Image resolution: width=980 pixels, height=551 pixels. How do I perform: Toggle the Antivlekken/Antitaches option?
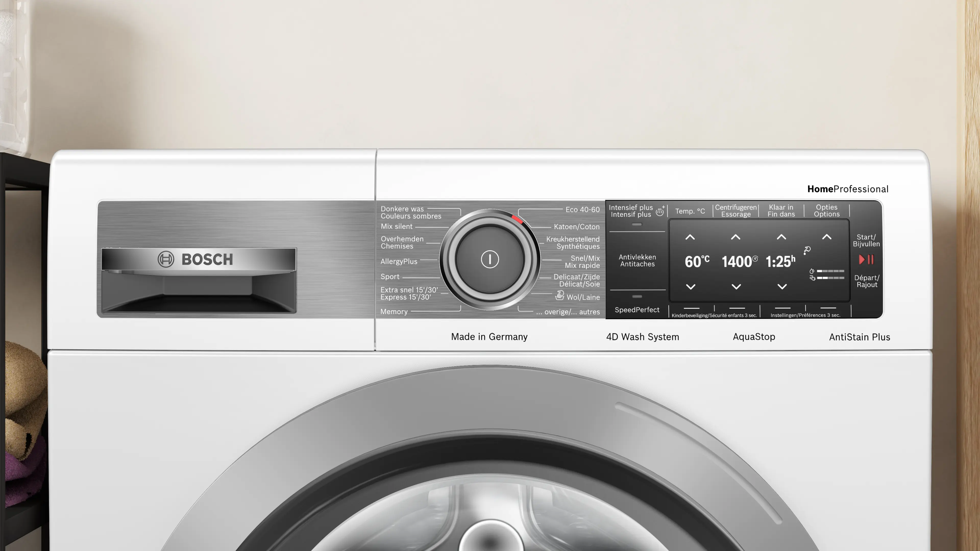[637, 260]
